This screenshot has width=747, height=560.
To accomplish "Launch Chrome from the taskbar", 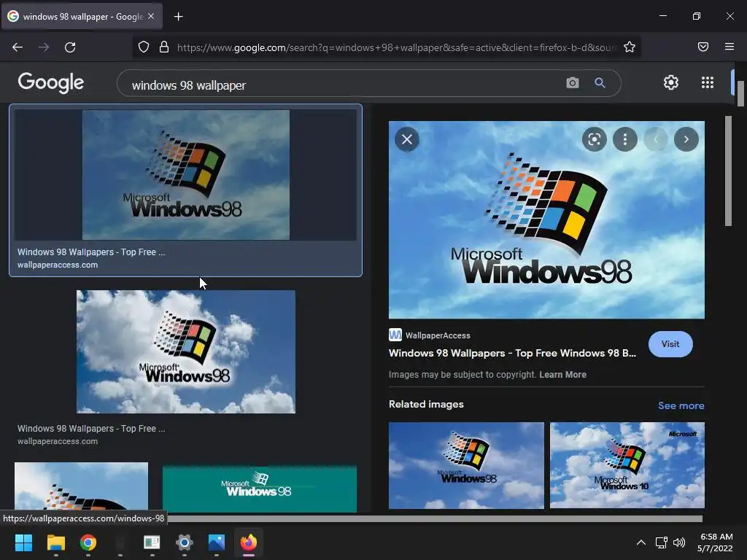I will click(88, 542).
